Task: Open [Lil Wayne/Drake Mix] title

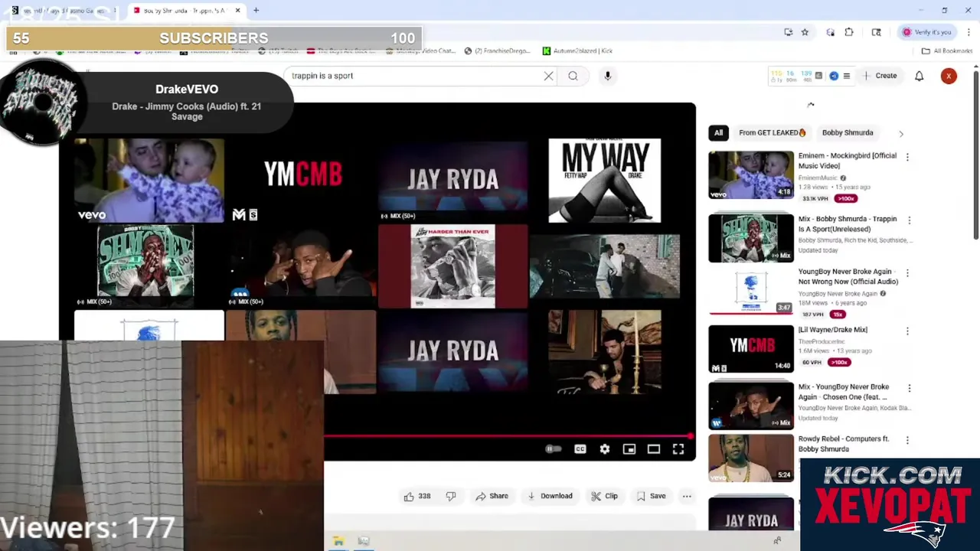Action: (x=833, y=330)
